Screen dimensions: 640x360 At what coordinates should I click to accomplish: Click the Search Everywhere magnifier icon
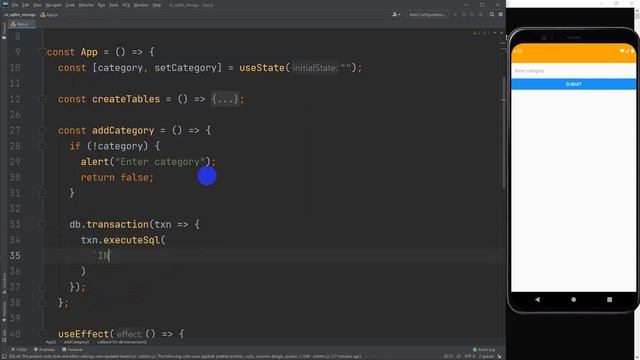[492, 14]
